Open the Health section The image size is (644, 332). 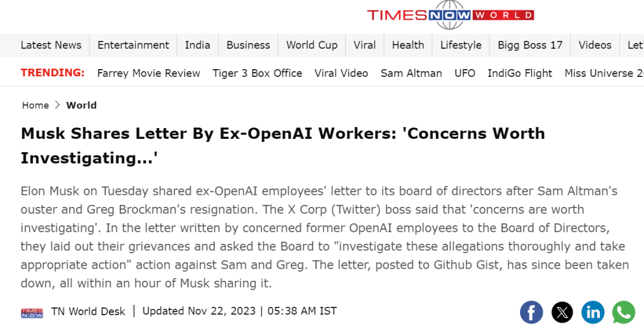[408, 45]
